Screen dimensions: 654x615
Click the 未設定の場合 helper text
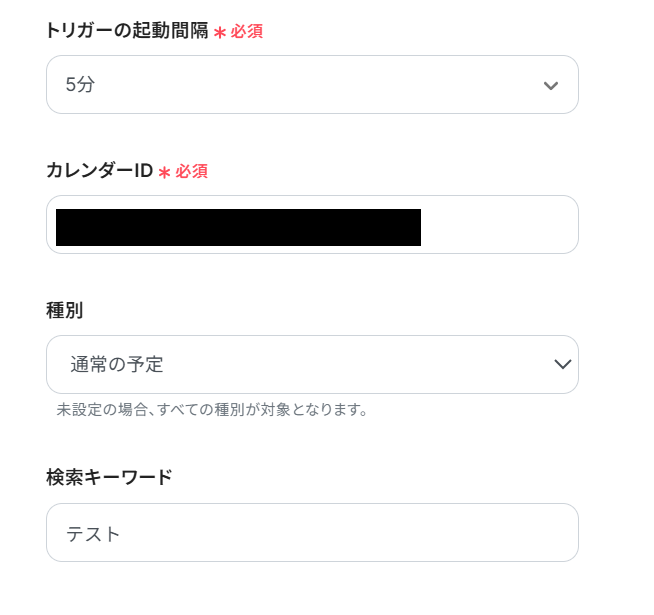(212, 410)
